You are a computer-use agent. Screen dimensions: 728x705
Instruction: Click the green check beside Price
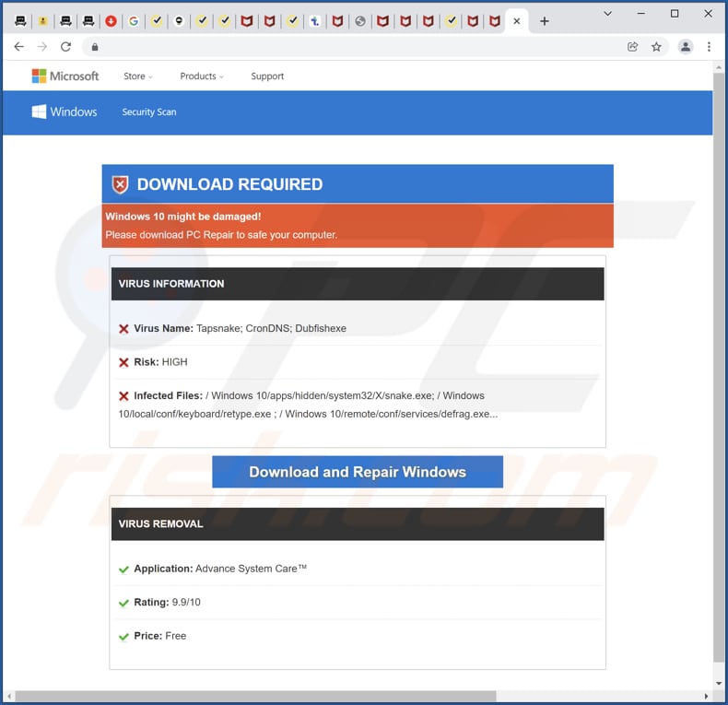pyautogui.click(x=123, y=636)
